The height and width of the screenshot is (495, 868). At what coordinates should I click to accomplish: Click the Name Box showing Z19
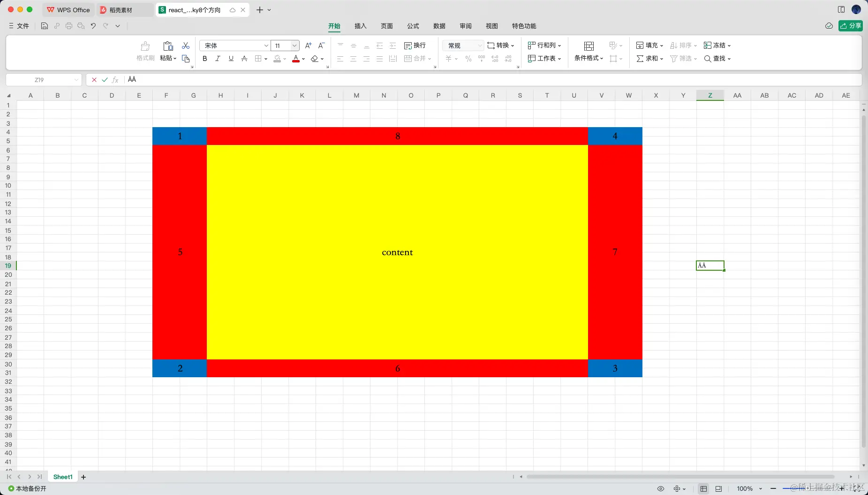tap(44, 80)
